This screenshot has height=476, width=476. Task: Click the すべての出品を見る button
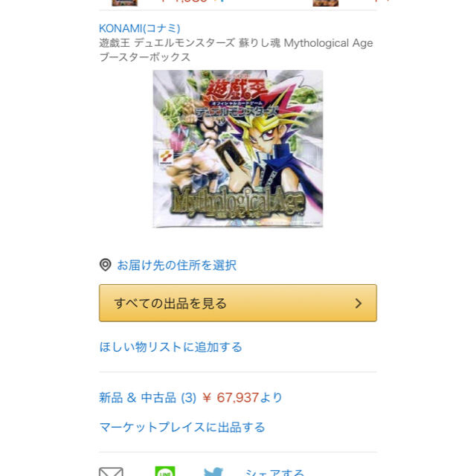pos(238,303)
